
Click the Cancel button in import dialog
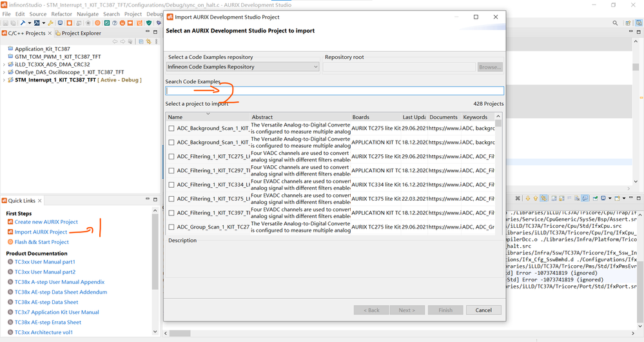483,310
